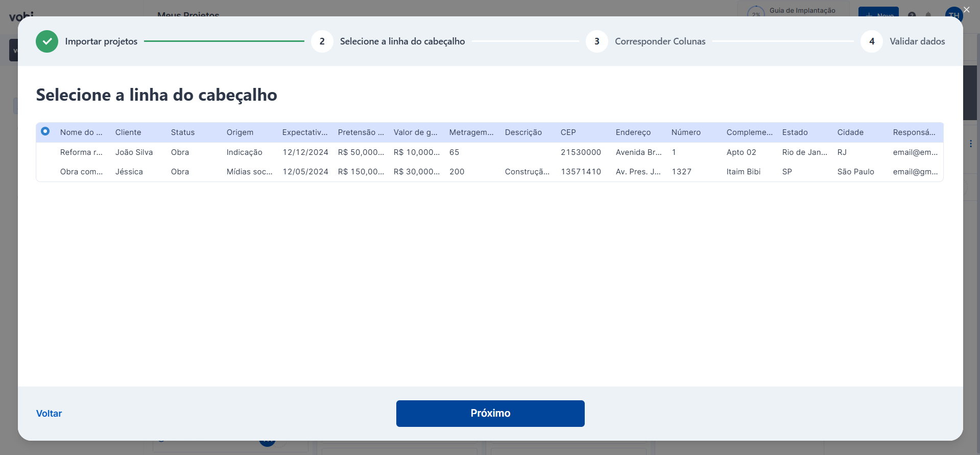Open notifications bell behind the dialog
Viewport: 980px width, 455px height.
tap(928, 15)
